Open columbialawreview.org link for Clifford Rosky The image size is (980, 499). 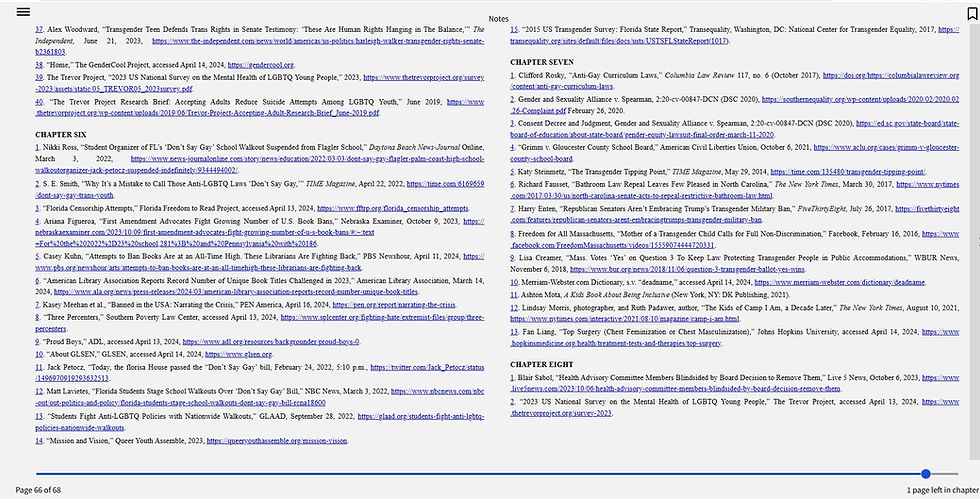(x=891, y=75)
